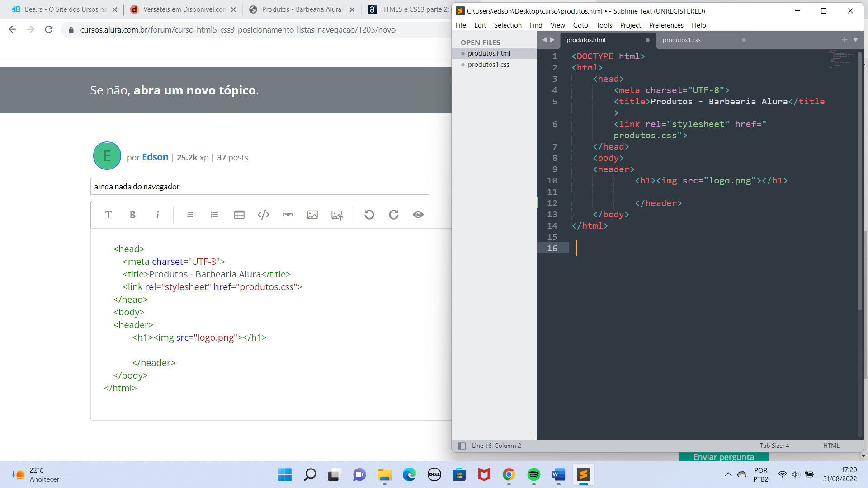The width and height of the screenshot is (868, 488).
Task: Switch to produtos.html editor tab
Action: [x=607, y=40]
